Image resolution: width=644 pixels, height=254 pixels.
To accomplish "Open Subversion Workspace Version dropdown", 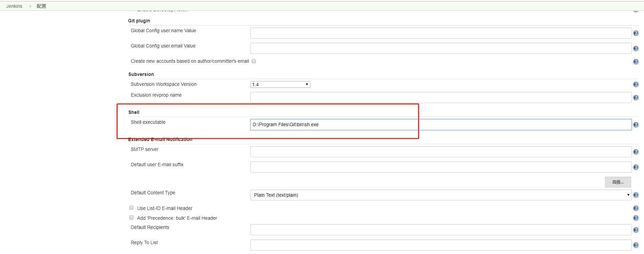I will point(280,84).
